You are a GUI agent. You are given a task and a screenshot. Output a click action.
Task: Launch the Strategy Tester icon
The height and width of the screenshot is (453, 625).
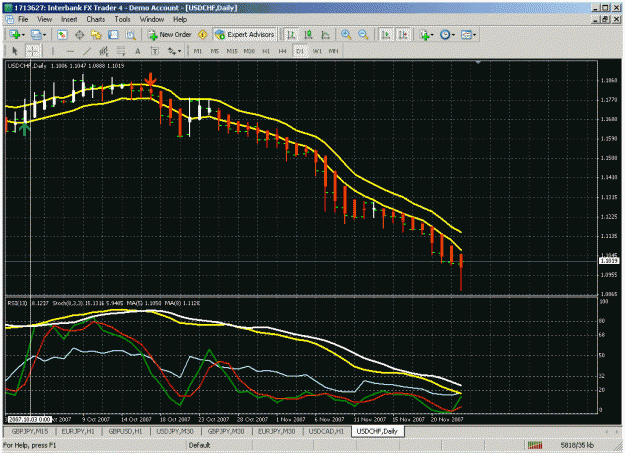point(130,35)
